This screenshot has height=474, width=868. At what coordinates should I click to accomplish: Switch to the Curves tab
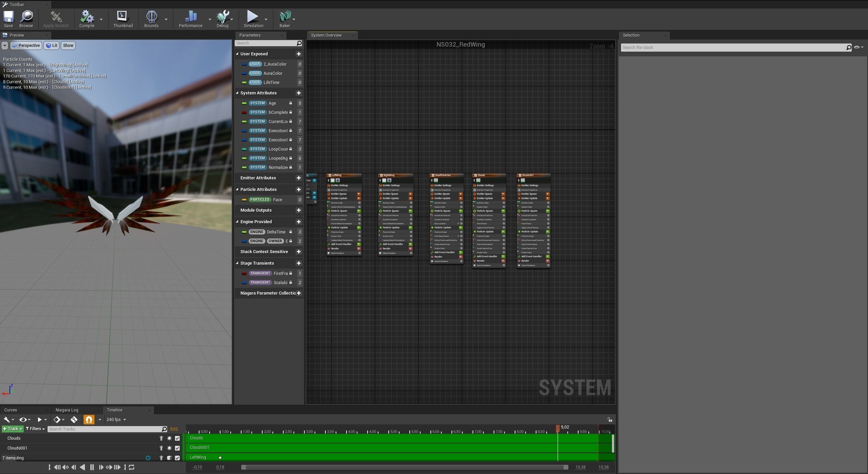(x=11, y=410)
